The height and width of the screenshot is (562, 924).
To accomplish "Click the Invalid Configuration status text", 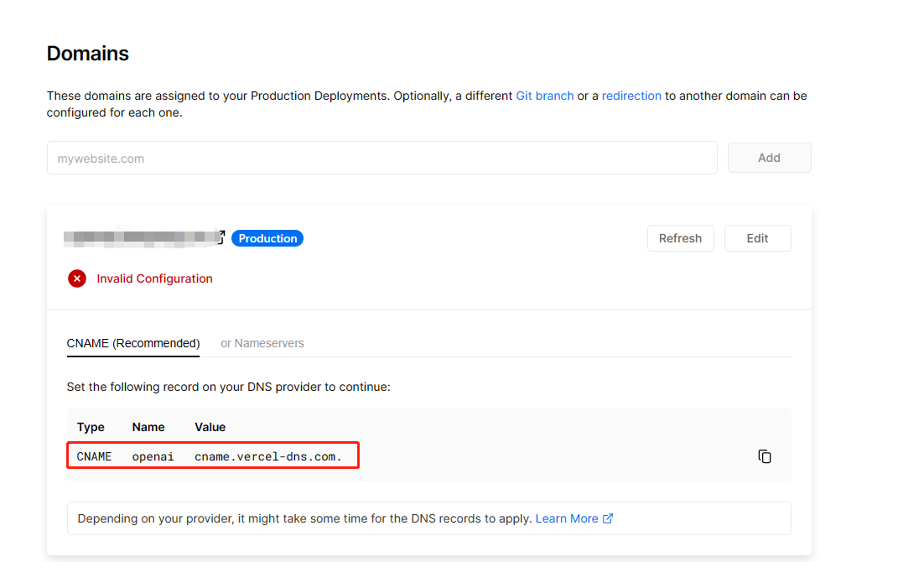I will tap(155, 279).
